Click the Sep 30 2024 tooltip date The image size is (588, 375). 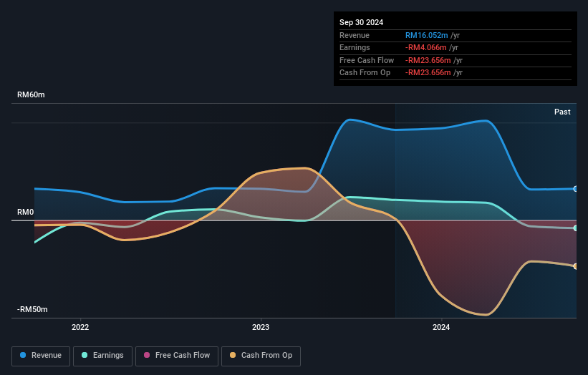(361, 22)
